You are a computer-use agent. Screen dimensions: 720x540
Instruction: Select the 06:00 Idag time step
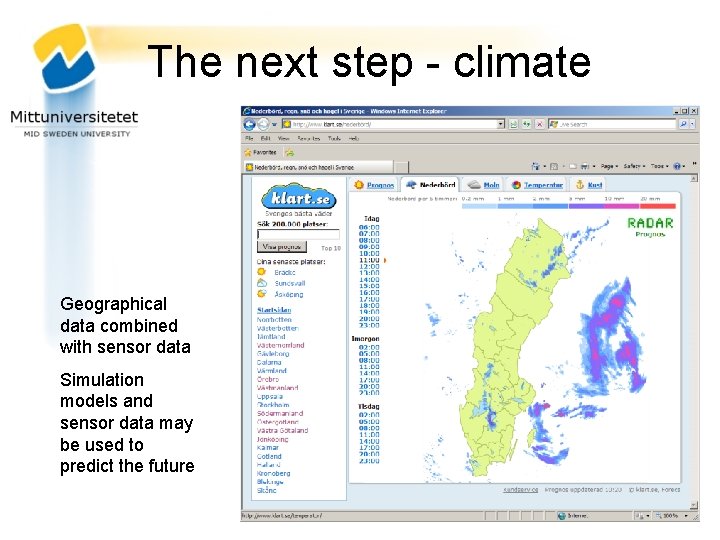[369, 227]
